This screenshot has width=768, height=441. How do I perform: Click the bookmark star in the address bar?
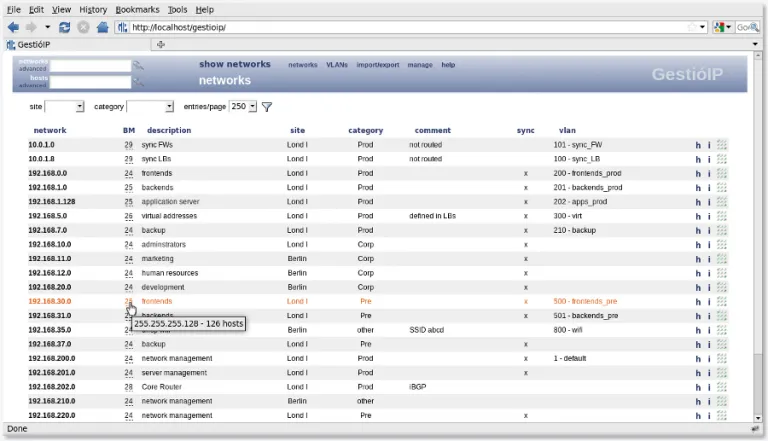[x=692, y=27]
